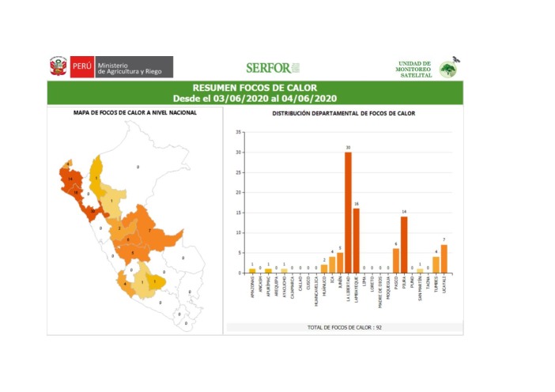Click the red PERÚ logo block

tap(81, 67)
